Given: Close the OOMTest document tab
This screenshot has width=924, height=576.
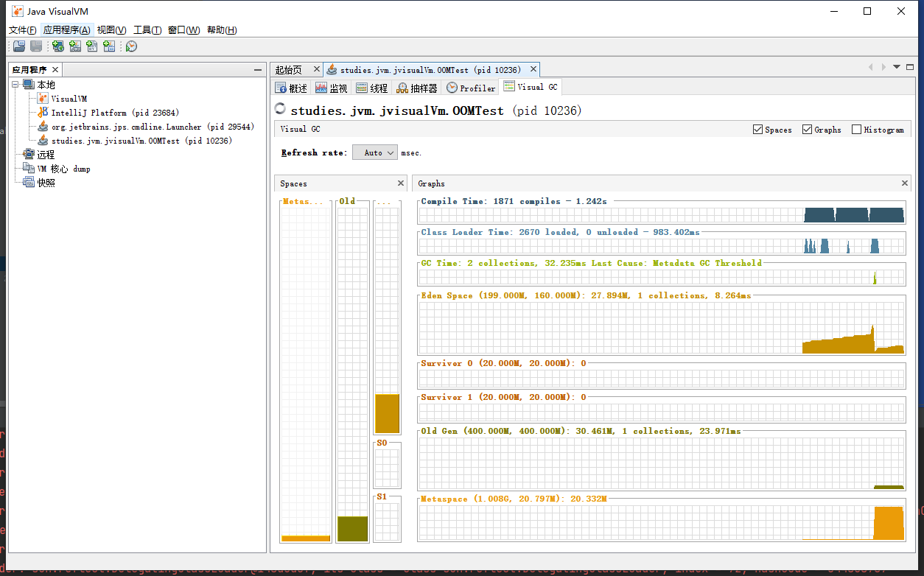Looking at the screenshot, I should [533, 69].
